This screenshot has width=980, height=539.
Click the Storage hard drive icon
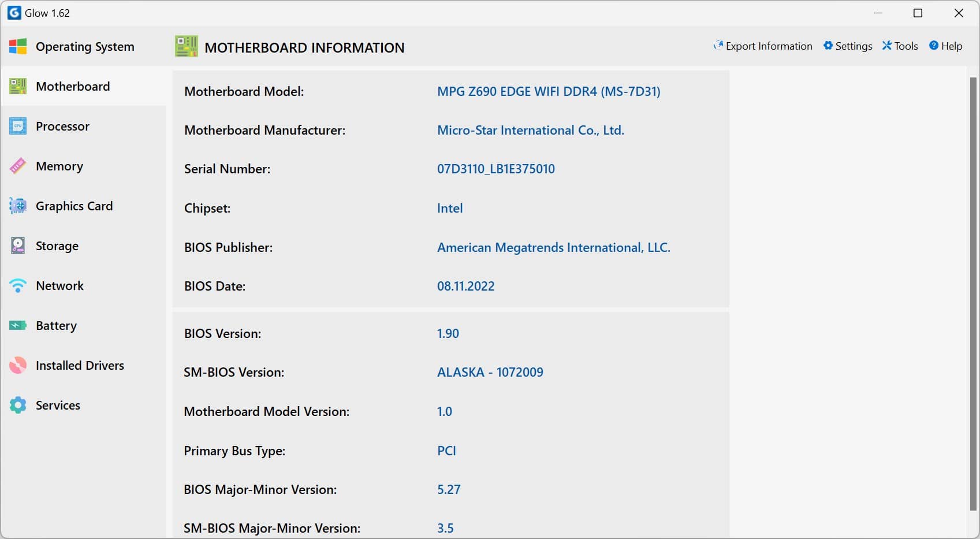(18, 246)
